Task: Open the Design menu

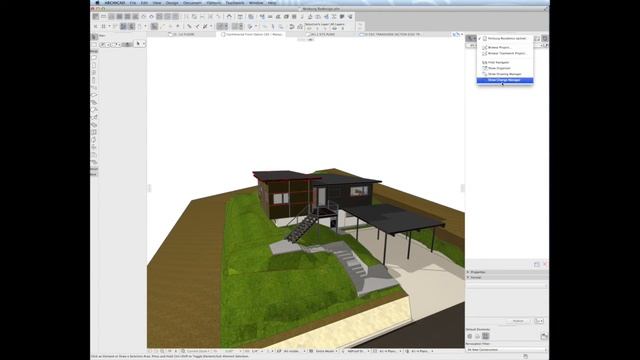Action: point(172,3)
